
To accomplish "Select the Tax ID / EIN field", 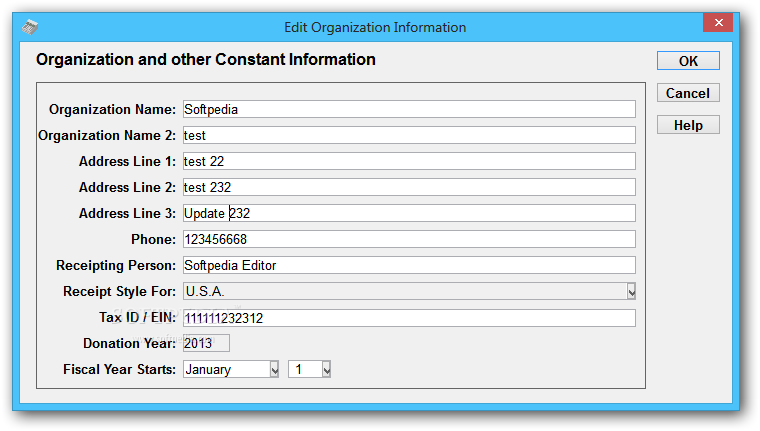I will [409, 318].
